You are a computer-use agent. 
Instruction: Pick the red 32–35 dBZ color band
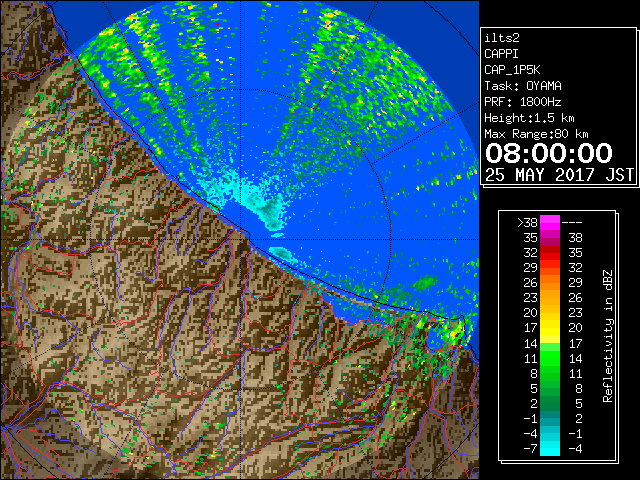click(550, 253)
